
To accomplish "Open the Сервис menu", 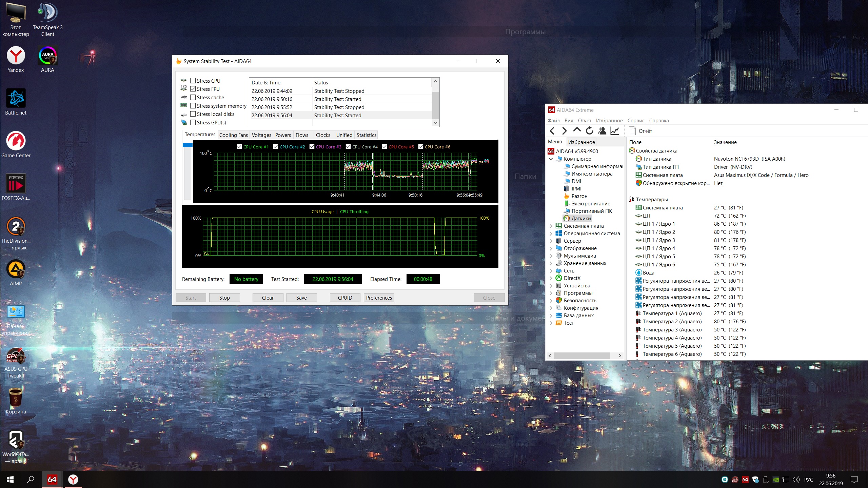I will coord(636,120).
